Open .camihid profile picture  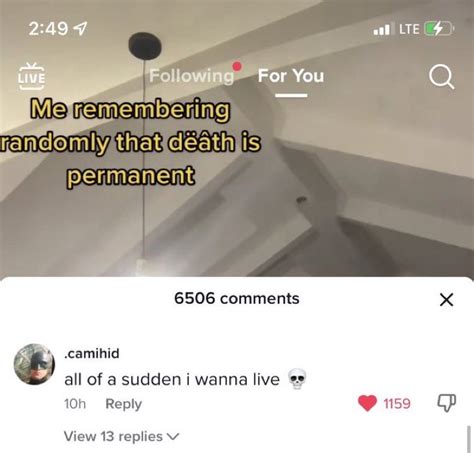pyautogui.click(x=34, y=364)
